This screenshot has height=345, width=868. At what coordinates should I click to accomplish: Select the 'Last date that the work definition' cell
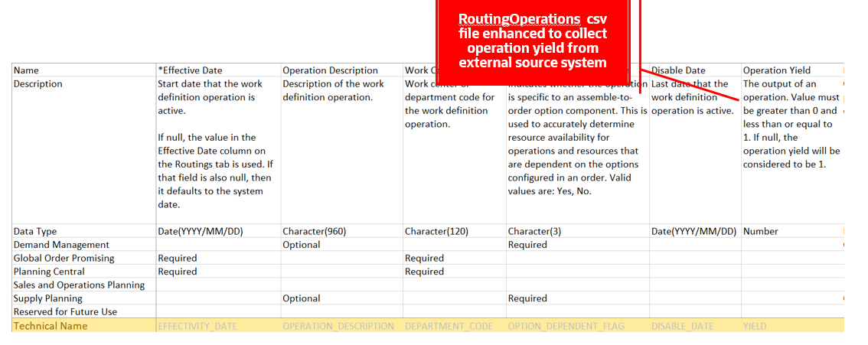[695, 151]
